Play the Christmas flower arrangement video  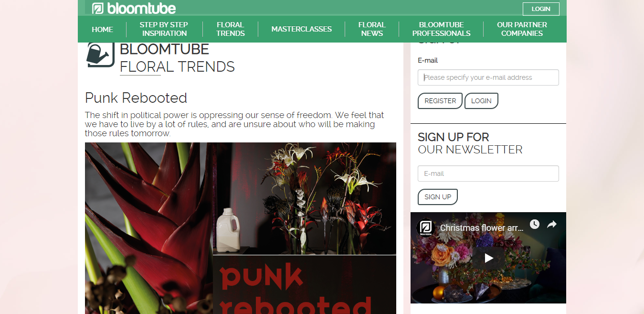click(x=488, y=258)
